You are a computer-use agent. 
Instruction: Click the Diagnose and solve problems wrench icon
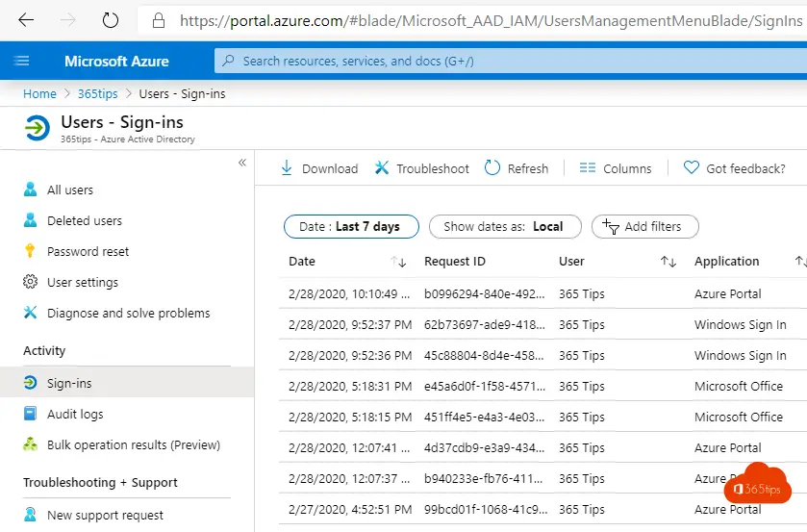point(31,313)
